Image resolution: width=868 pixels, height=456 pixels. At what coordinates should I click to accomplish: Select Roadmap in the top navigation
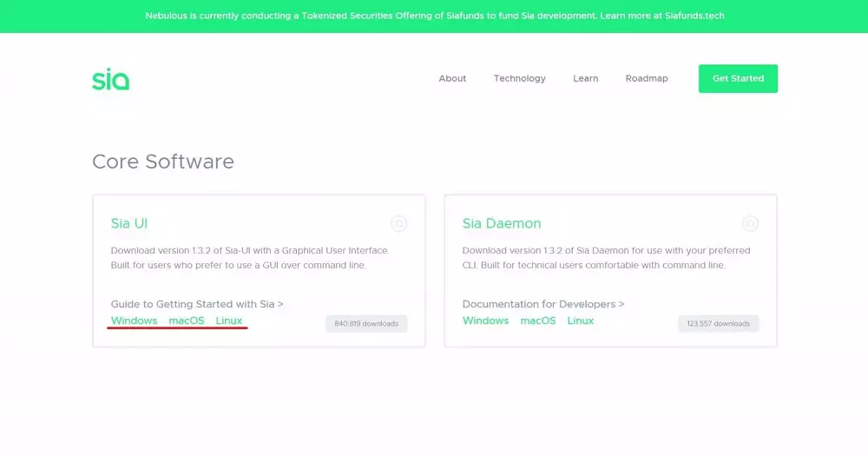point(647,78)
